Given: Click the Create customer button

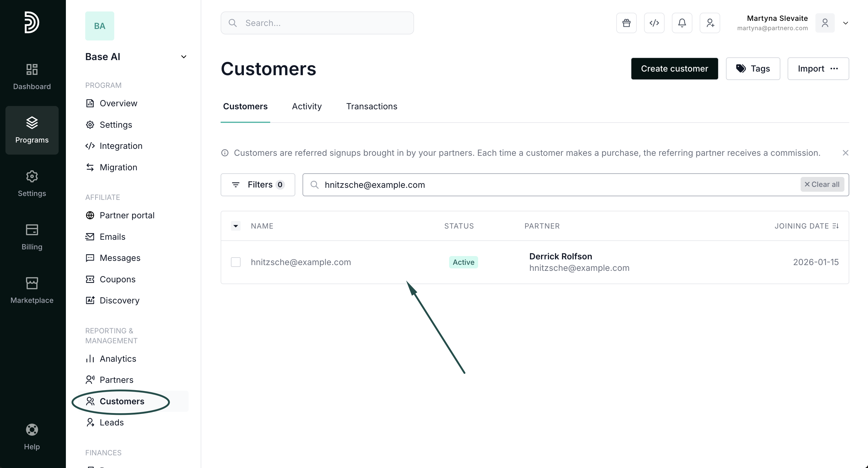Looking at the screenshot, I should click(674, 69).
